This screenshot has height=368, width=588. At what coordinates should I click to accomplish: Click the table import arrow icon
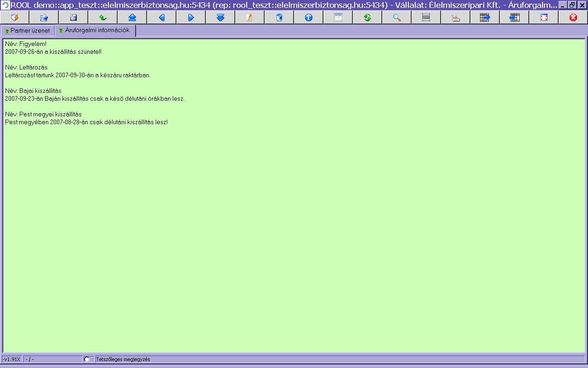click(x=514, y=17)
